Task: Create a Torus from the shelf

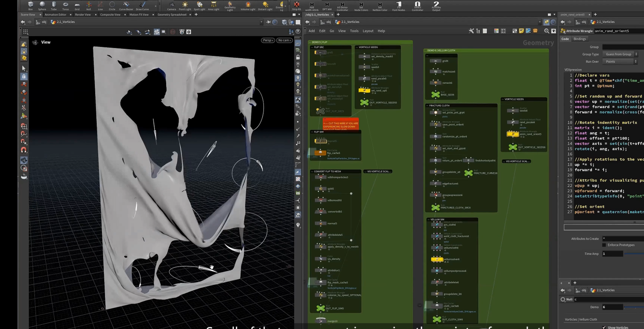Action: [65, 6]
